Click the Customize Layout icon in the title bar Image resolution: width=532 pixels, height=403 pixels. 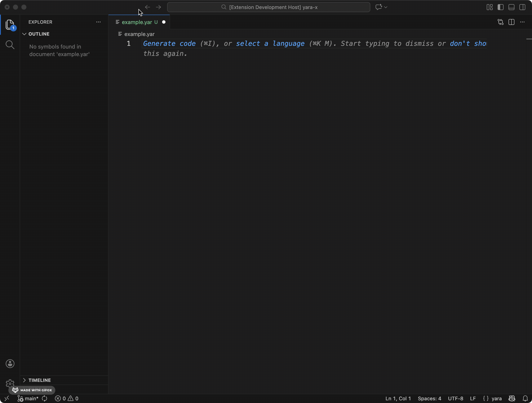pyautogui.click(x=489, y=7)
